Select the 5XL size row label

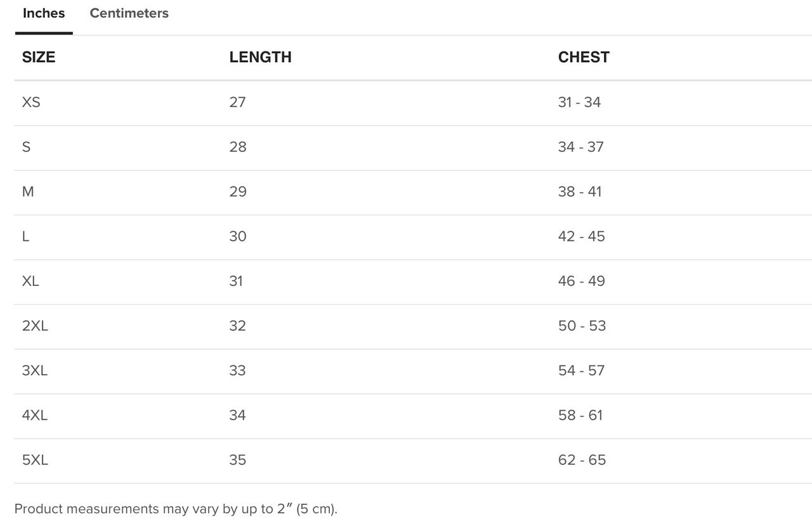[35, 460]
